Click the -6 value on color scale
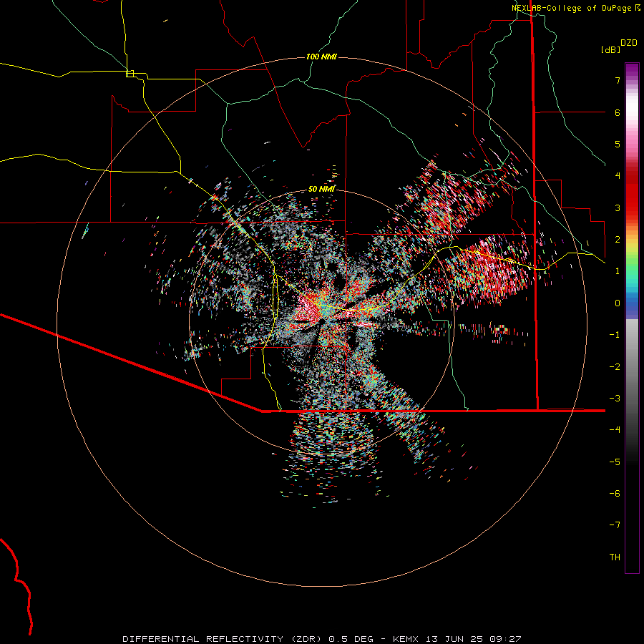 point(615,494)
